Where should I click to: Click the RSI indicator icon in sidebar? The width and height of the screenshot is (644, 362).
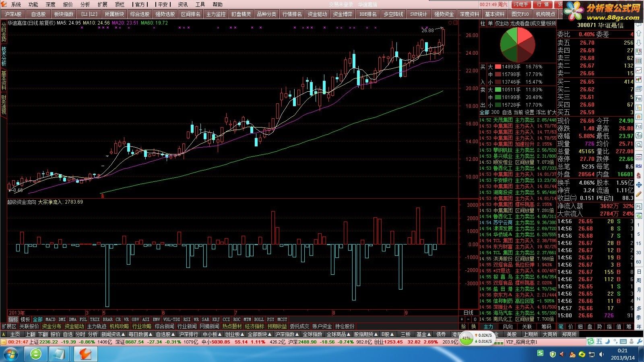(x=639, y=166)
